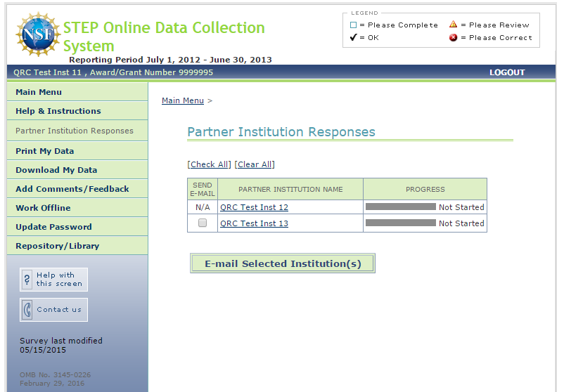Viewport: 564px width, 392px height.
Task: Click the Clear All link
Action: point(255,164)
